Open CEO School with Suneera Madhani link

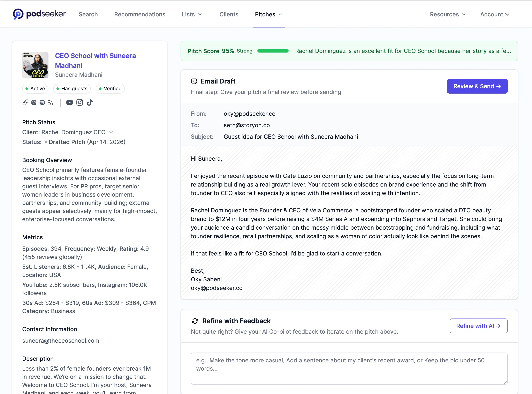tap(96, 61)
